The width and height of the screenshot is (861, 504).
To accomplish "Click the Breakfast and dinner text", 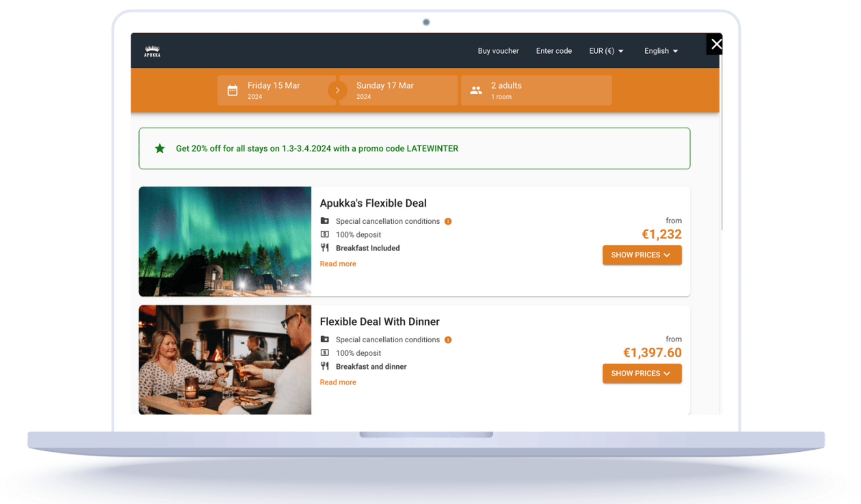I will [x=371, y=366].
